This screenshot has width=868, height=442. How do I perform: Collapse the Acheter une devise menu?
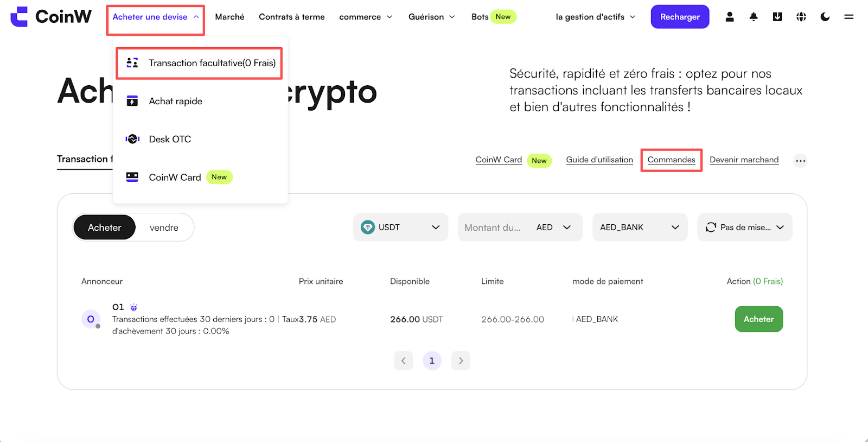[155, 17]
